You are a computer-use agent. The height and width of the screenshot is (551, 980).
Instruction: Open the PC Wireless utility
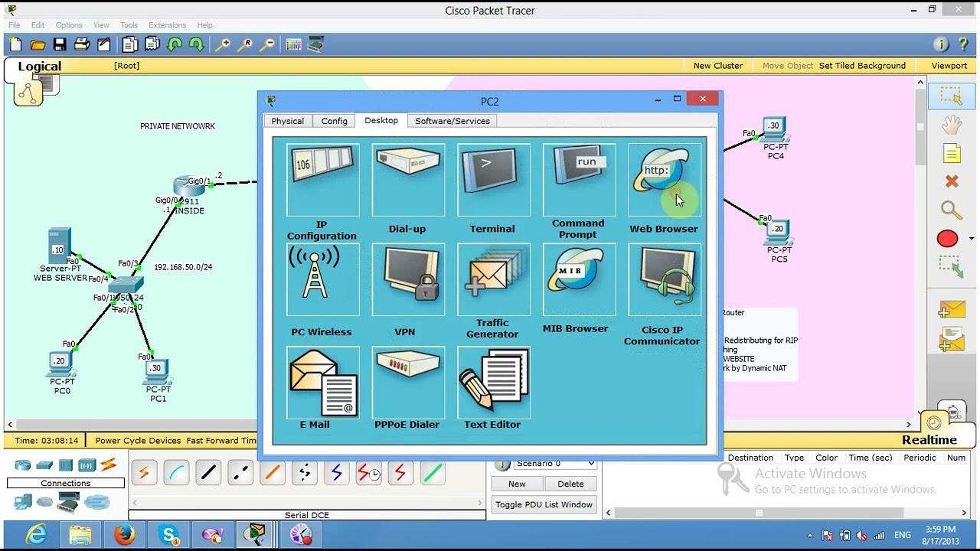322,280
